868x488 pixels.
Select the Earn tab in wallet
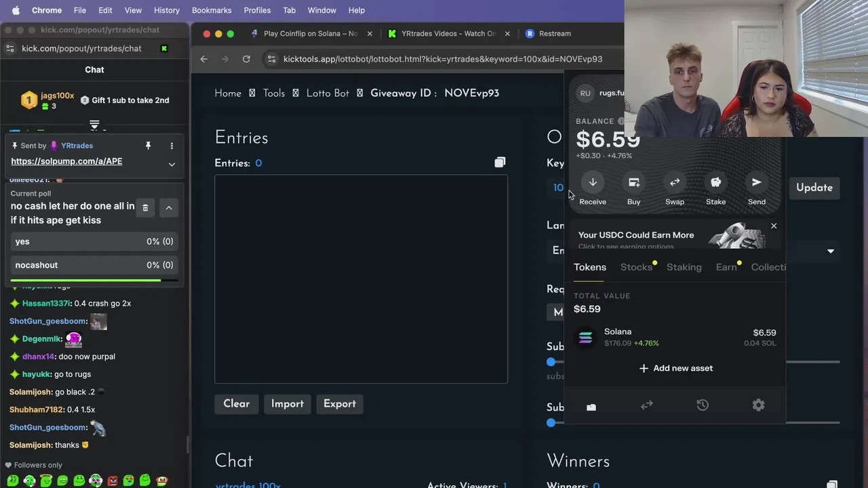point(726,267)
